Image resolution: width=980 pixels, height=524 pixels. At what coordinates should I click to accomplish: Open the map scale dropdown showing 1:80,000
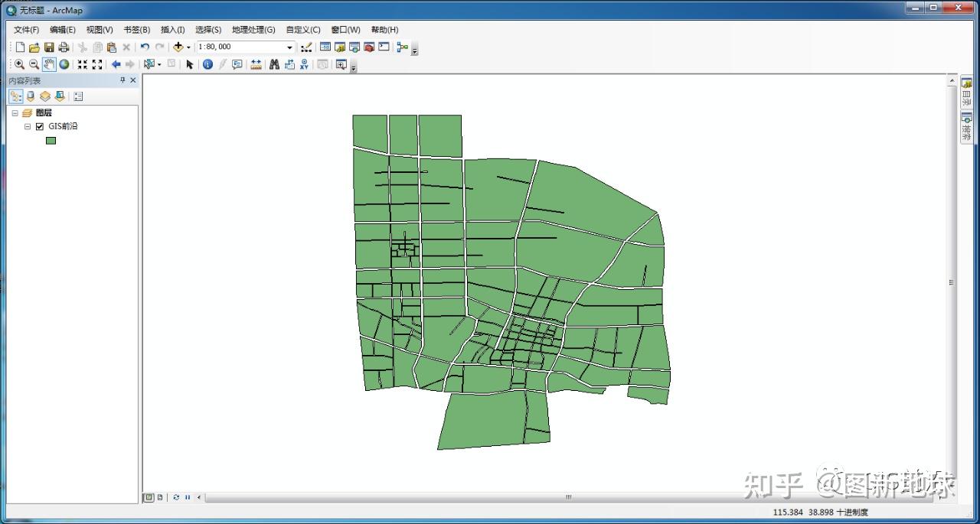pos(289,47)
